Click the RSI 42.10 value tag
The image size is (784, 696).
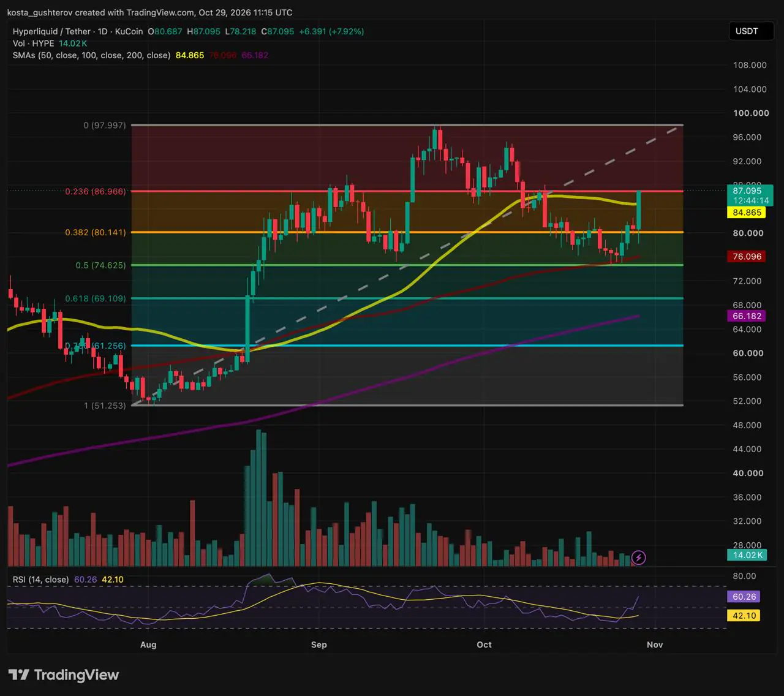pos(744,616)
